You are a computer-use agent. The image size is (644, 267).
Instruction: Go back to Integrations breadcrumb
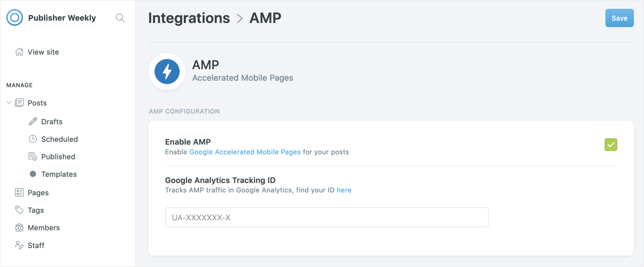click(x=189, y=18)
